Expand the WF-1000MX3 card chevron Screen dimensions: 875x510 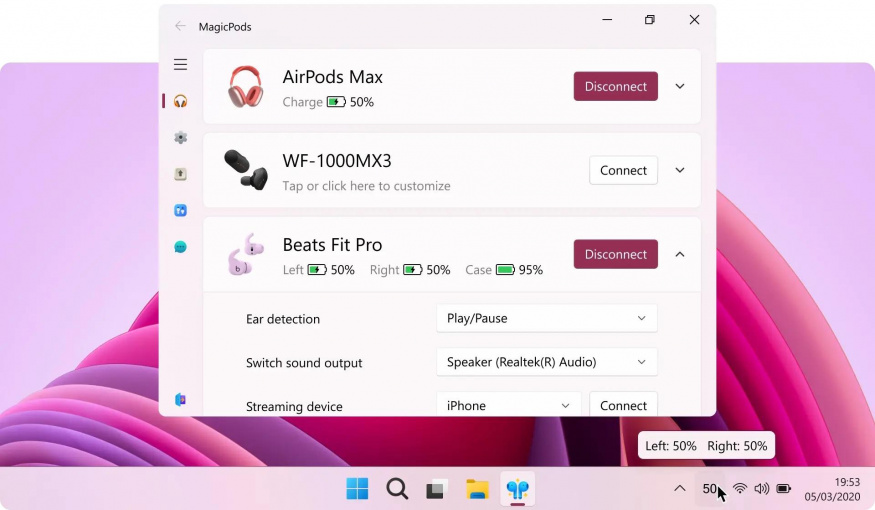(680, 170)
